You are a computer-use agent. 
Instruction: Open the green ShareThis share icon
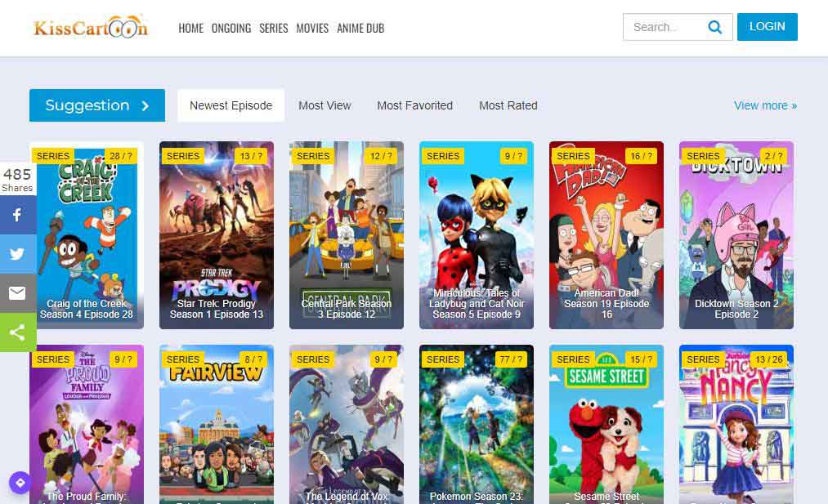coord(17,332)
